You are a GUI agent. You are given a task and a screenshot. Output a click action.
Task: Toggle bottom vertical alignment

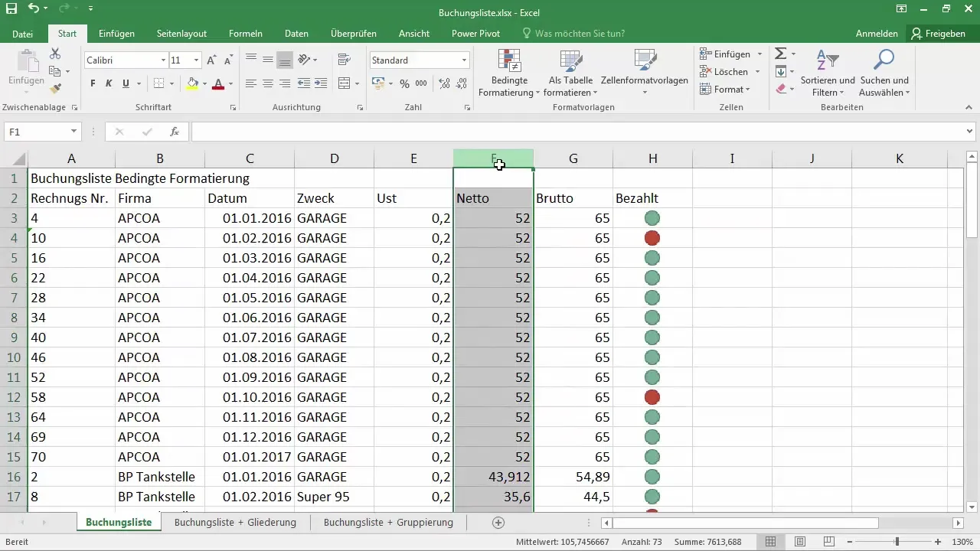[x=285, y=60]
